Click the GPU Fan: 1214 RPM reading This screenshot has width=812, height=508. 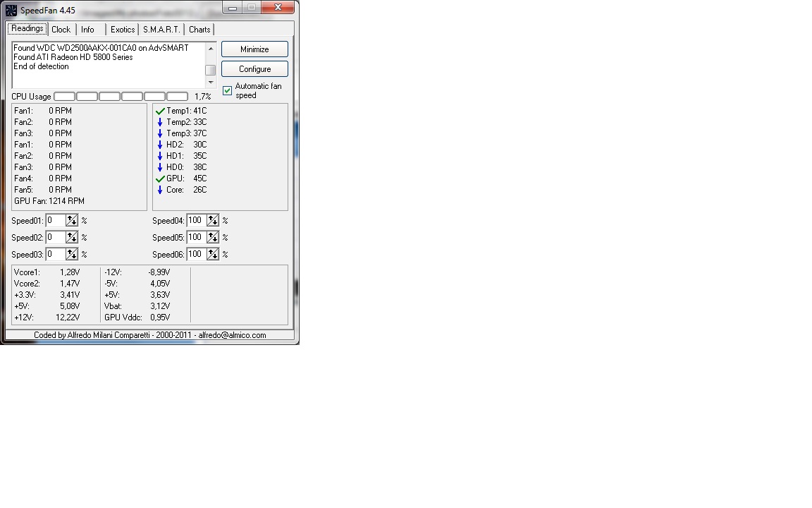coord(49,201)
